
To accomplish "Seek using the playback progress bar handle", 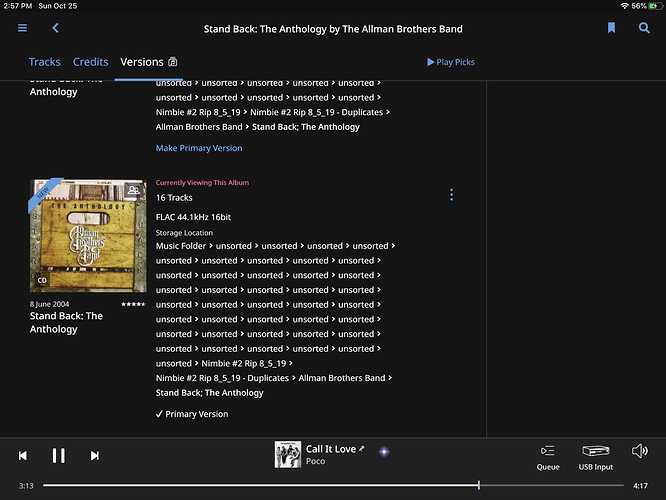I will pyautogui.click(x=479, y=485).
